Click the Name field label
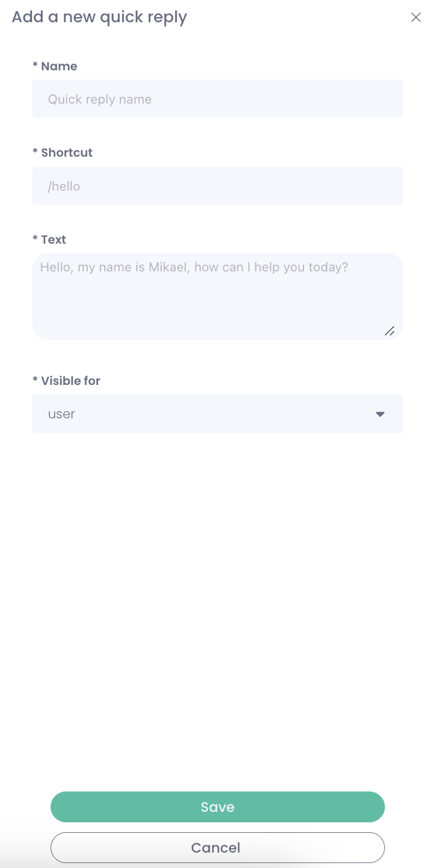The height and width of the screenshot is (868, 433). coord(59,66)
